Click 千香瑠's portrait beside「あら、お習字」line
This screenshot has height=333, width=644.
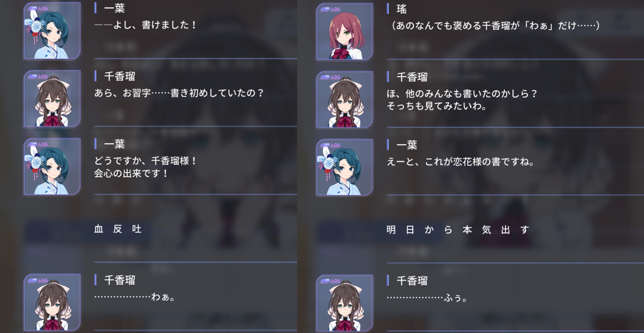click(x=52, y=99)
